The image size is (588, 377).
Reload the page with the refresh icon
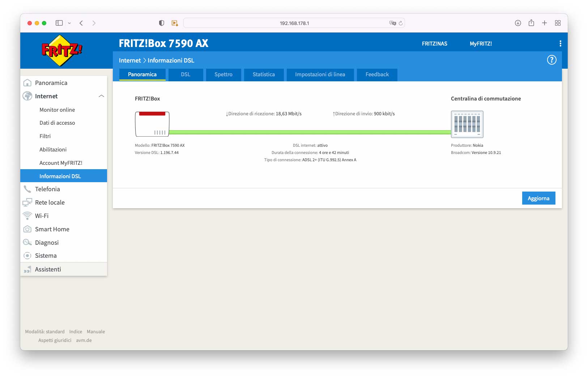click(401, 23)
